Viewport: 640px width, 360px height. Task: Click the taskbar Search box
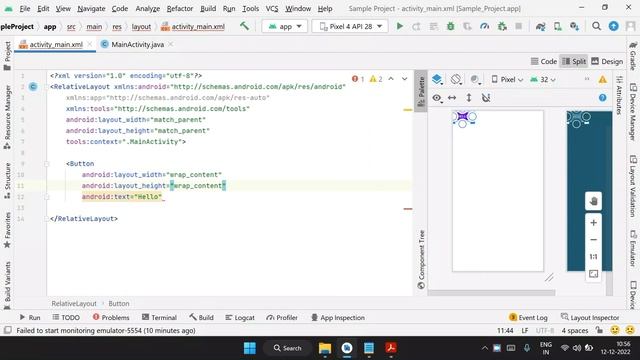288,348
